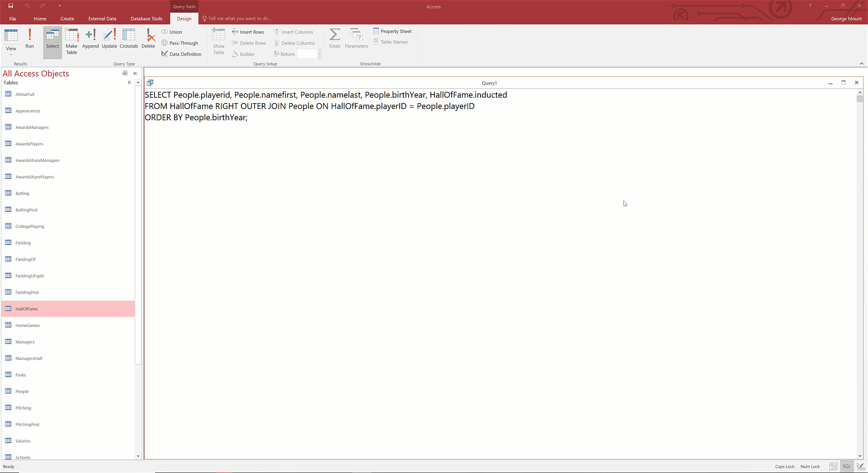Viewport: 868px width, 473px height.
Task: Select the Managers table
Action: [69, 342]
